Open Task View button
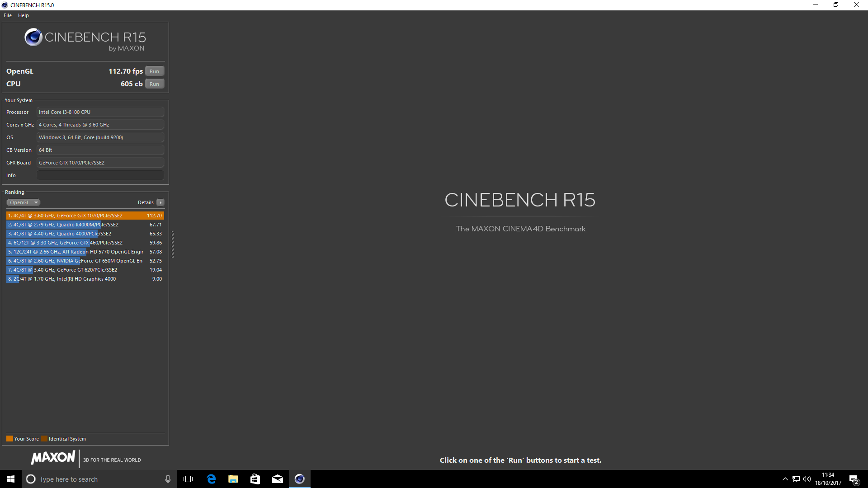This screenshot has width=868, height=488. click(x=188, y=479)
